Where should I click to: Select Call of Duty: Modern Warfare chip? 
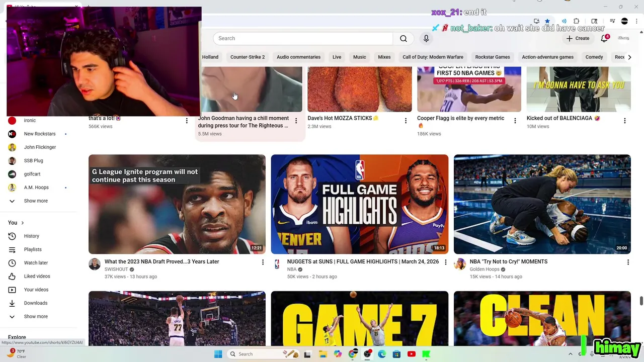433,57
